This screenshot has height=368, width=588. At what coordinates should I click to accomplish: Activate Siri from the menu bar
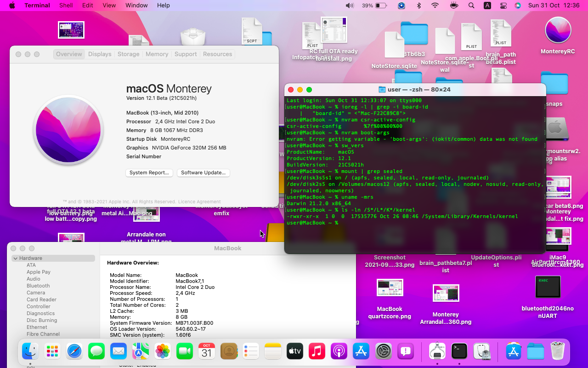click(x=518, y=6)
